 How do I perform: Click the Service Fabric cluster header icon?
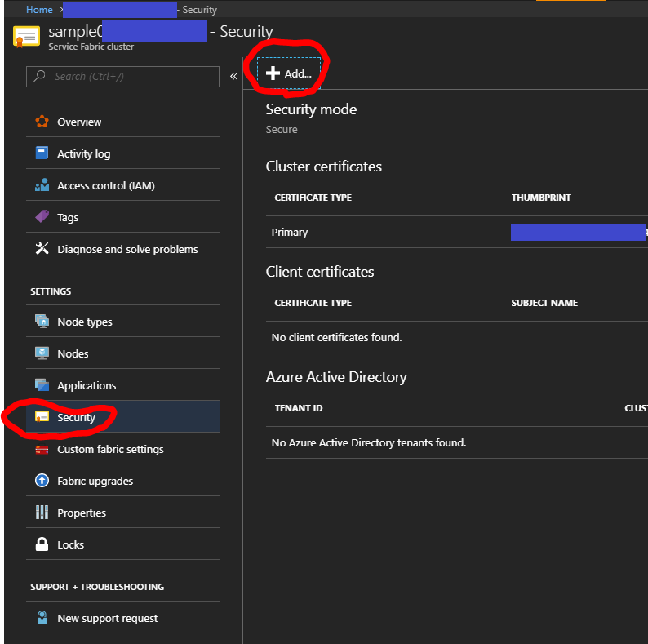point(26,37)
